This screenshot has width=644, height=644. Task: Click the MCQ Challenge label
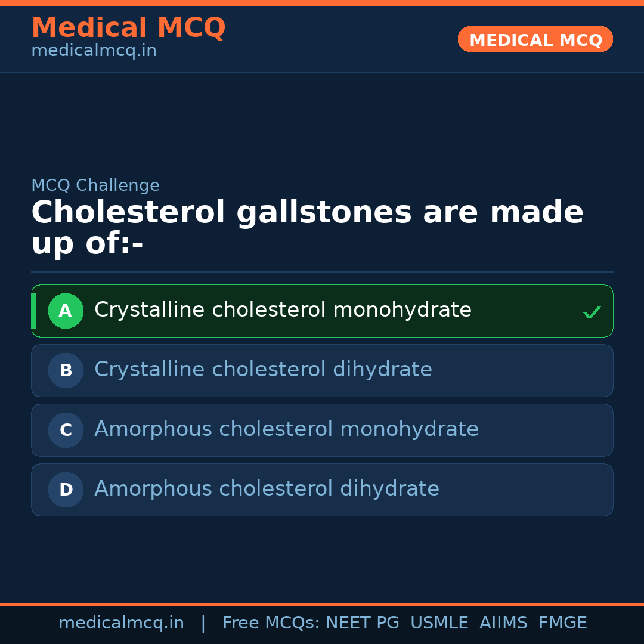pyautogui.click(x=95, y=185)
